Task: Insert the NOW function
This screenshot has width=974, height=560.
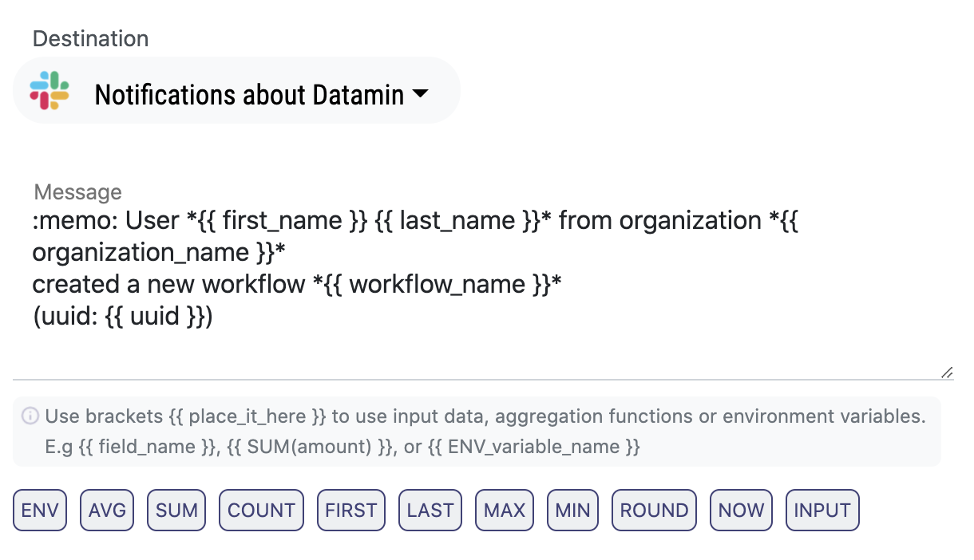Action: (741, 511)
